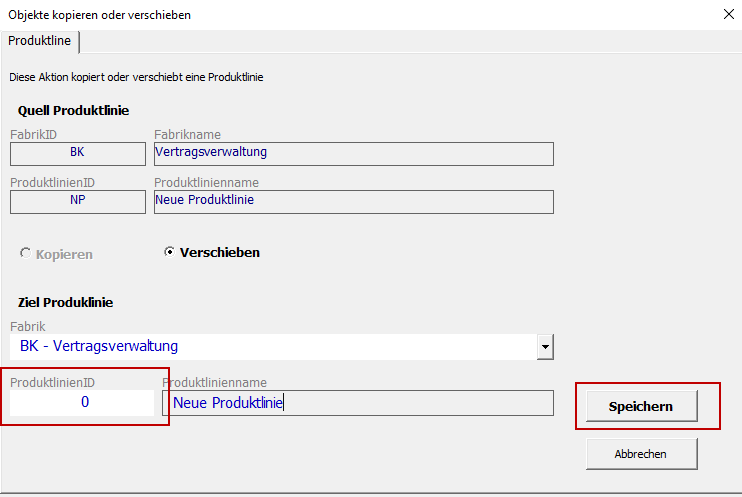The height and width of the screenshot is (497, 742).
Task: Choose the Verschieben radio option
Action: click(170, 252)
